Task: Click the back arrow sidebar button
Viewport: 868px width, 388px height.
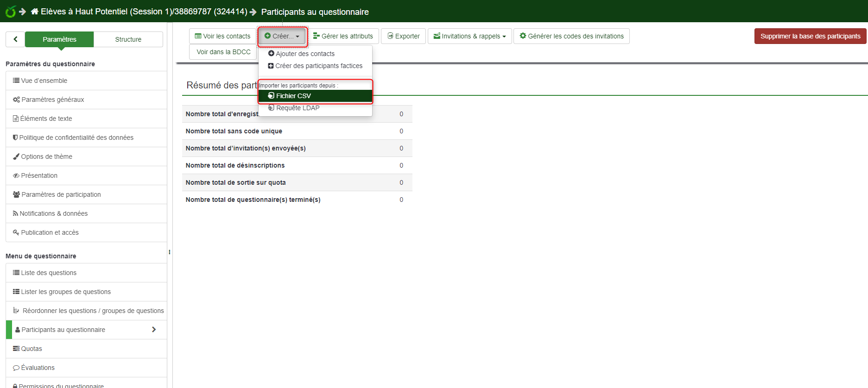Action: click(x=15, y=39)
